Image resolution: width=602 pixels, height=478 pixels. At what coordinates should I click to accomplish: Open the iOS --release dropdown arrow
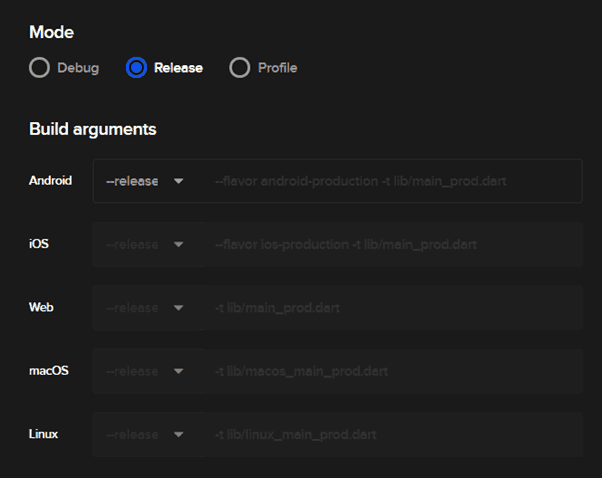click(178, 245)
